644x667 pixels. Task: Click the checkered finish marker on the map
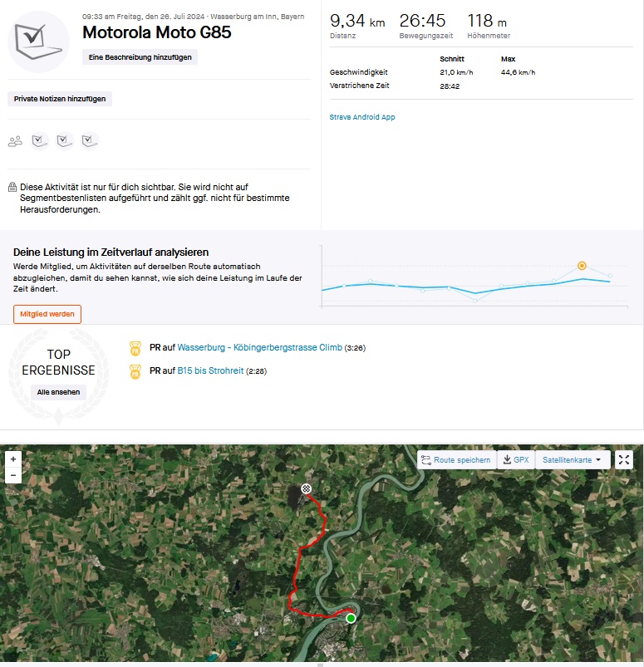[x=307, y=489]
